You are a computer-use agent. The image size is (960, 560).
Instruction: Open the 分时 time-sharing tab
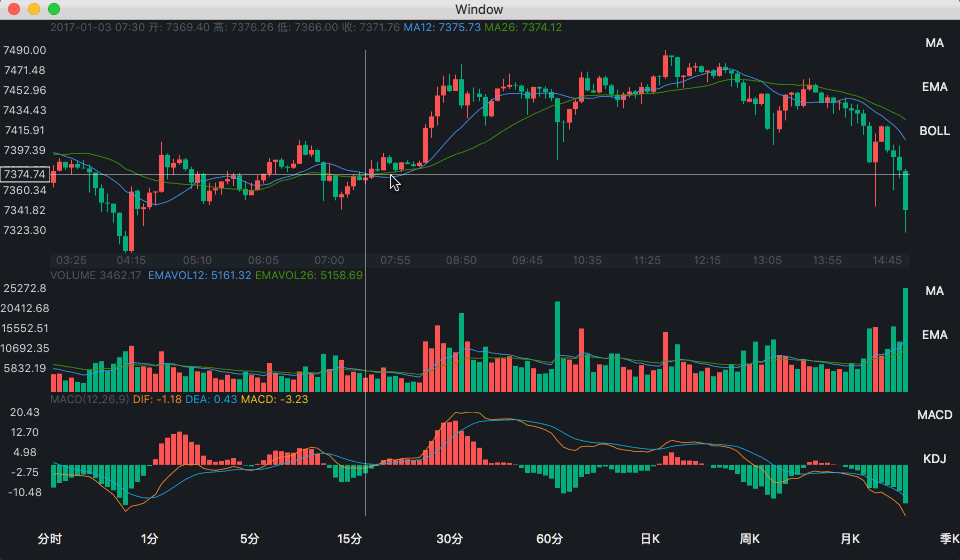tap(50, 539)
